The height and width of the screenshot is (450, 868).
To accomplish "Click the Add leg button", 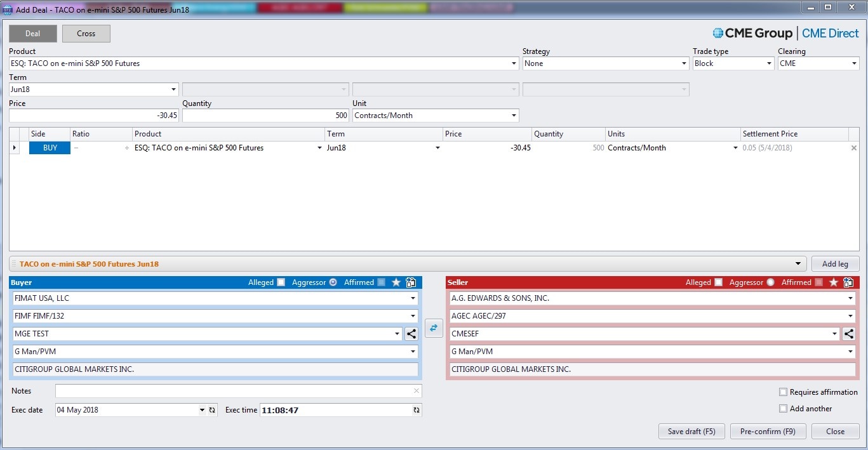I will (835, 264).
